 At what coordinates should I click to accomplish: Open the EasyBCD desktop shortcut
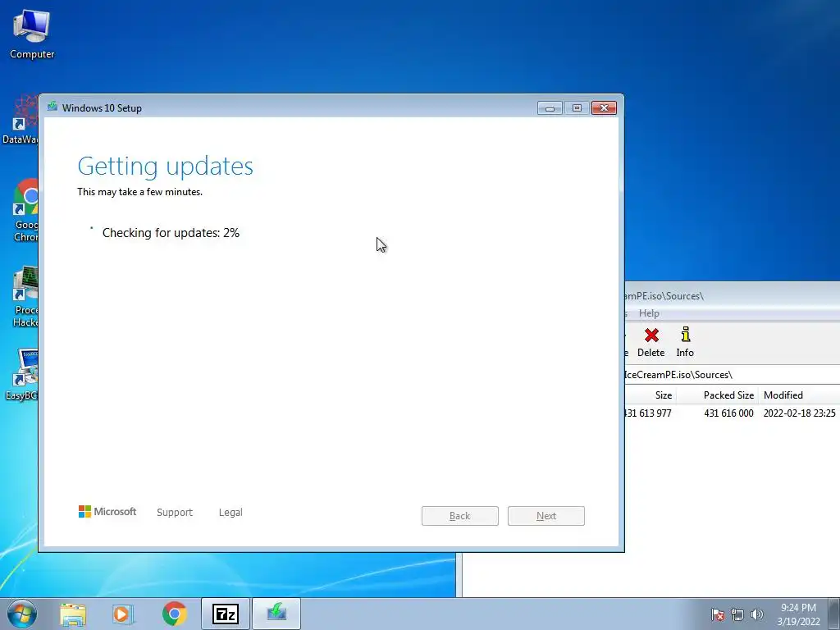point(21,374)
